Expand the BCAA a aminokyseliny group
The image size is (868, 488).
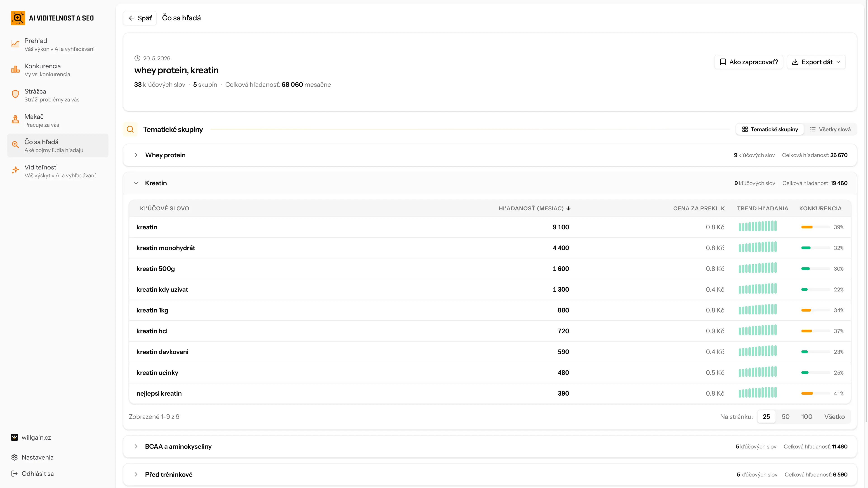(136, 446)
